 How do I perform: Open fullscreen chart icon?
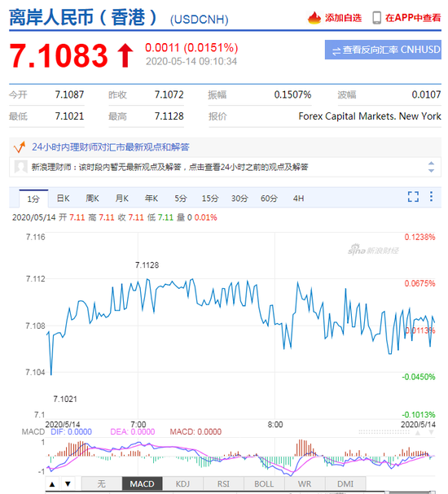[x=413, y=197]
